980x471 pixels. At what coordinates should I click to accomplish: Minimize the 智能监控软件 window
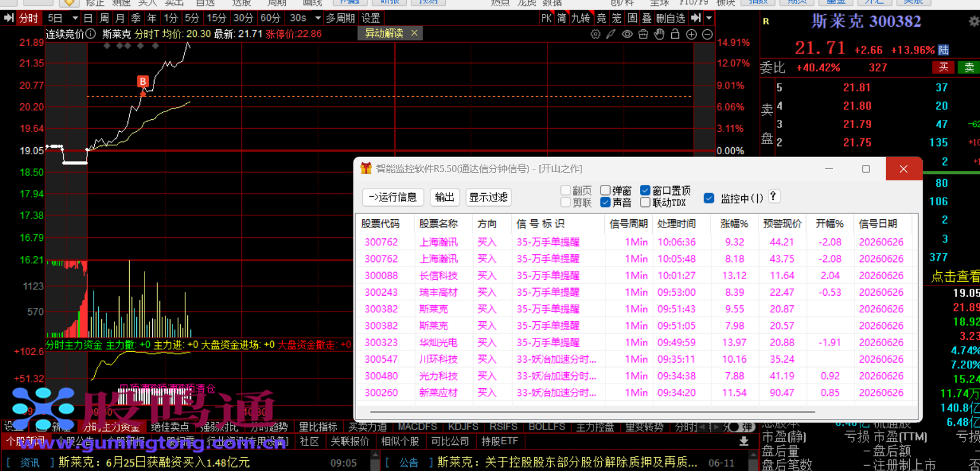tap(829, 169)
